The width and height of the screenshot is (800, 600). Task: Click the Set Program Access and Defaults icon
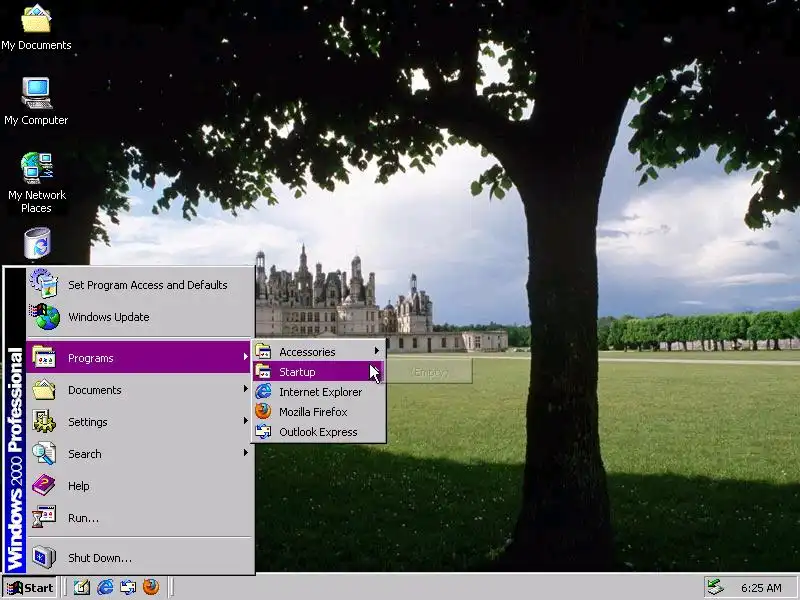coord(44,283)
